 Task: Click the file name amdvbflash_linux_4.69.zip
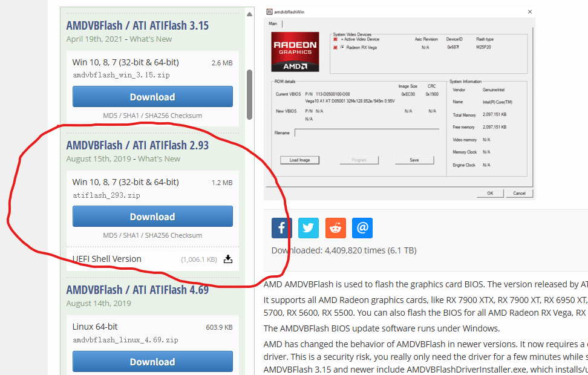[125, 340]
